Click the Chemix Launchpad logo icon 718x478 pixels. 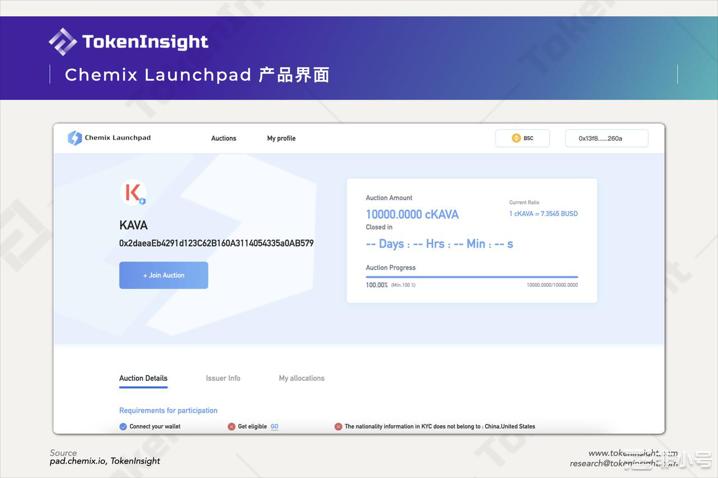point(74,138)
